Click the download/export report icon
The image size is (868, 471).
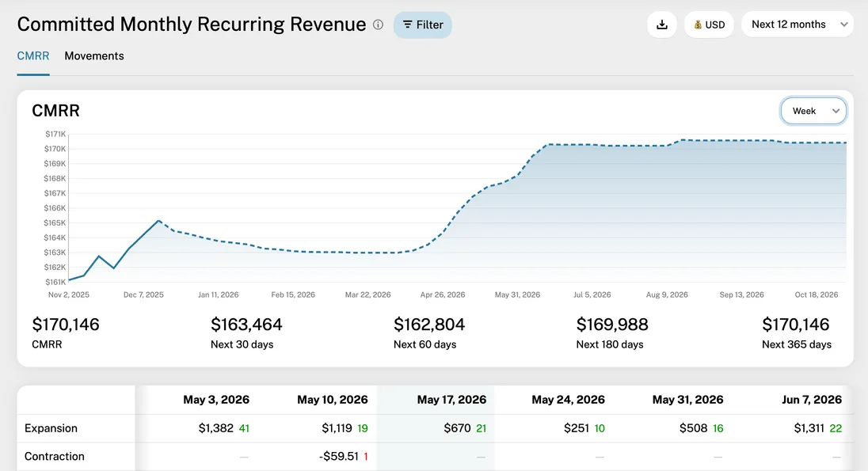(x=662, y=25)
